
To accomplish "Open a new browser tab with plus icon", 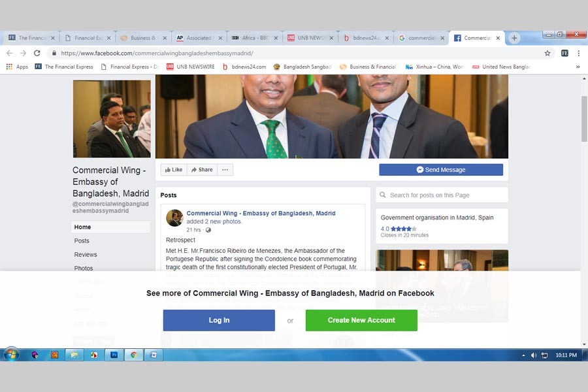I will [x=514, y=38].
